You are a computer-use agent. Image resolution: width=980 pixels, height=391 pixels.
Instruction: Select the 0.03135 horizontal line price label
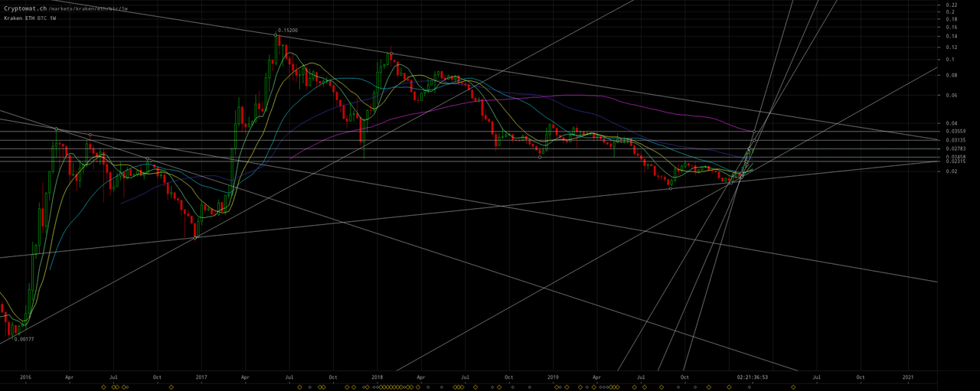[x=956, y=140]
